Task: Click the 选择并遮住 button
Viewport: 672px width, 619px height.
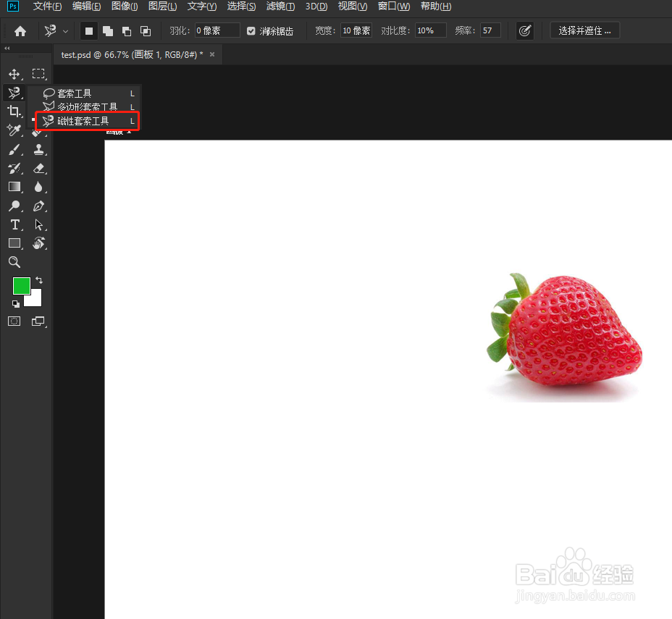Action: (584, 31)
